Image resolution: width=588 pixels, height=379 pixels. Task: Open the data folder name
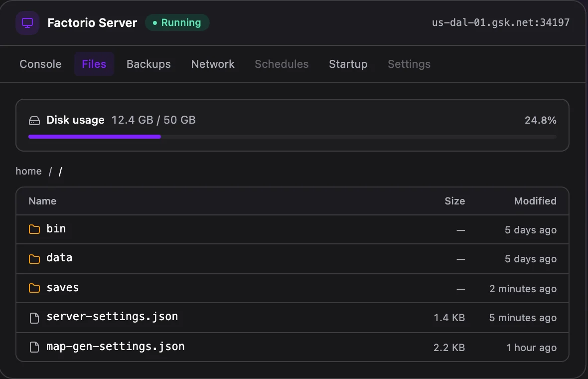click(x=59, y=258)
